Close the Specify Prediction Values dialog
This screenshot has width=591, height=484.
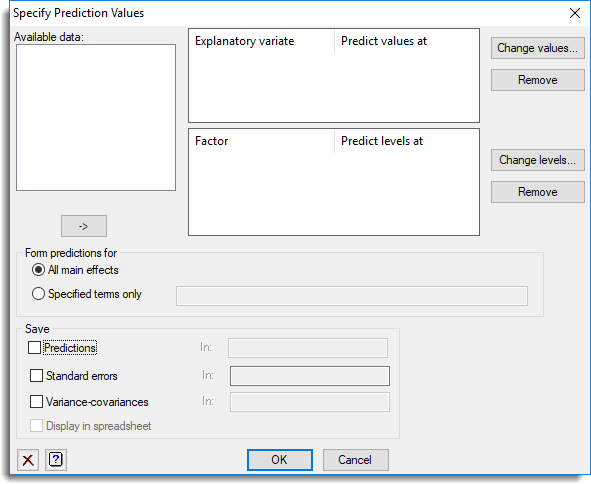(575, 13)
